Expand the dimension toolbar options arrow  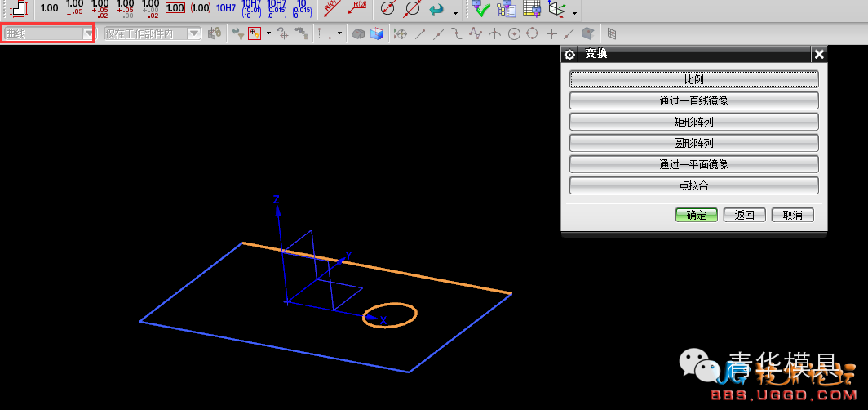455,13
